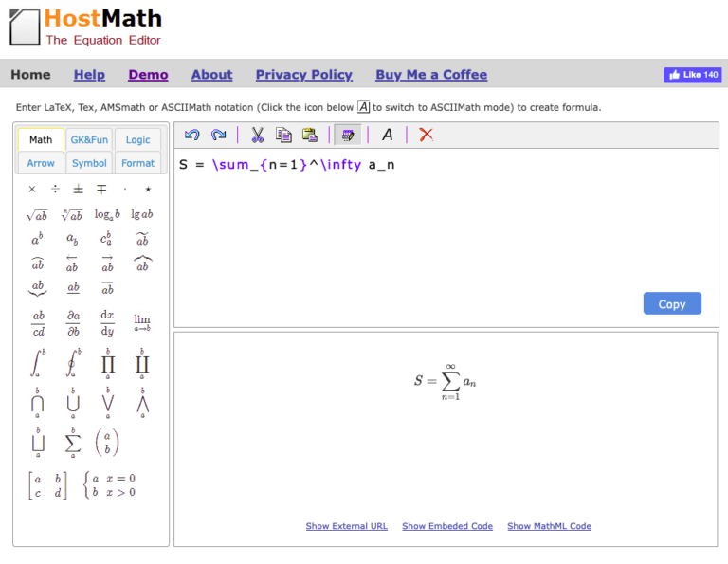Insert the integral from a to b template
Image resolution: width=728 pixels, height=564 pixels.
38,362
